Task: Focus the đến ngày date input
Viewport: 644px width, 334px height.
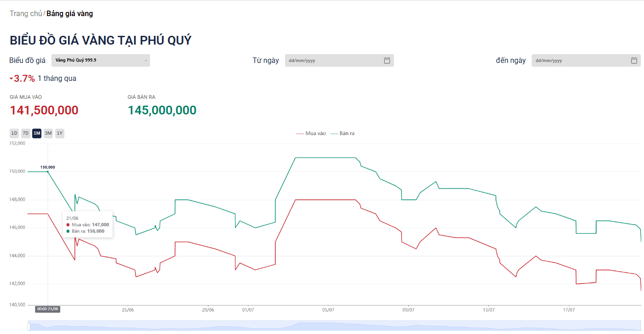Action: (586, 60)
